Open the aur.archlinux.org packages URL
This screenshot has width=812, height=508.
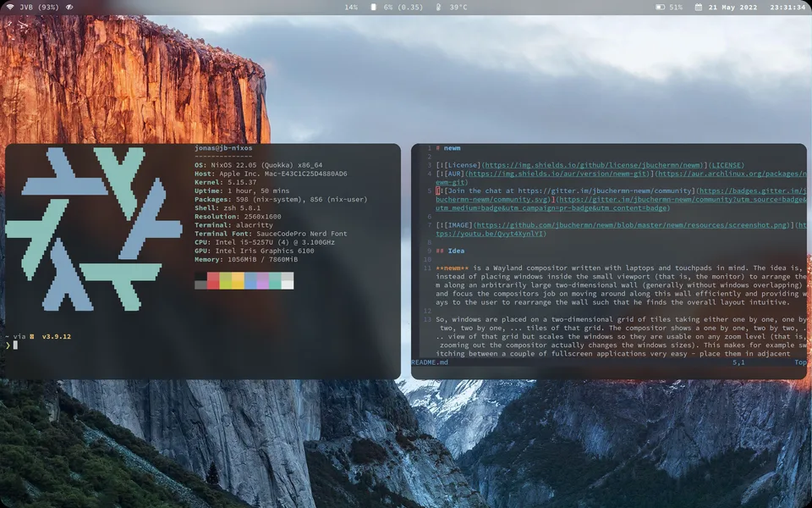[732, 174]
